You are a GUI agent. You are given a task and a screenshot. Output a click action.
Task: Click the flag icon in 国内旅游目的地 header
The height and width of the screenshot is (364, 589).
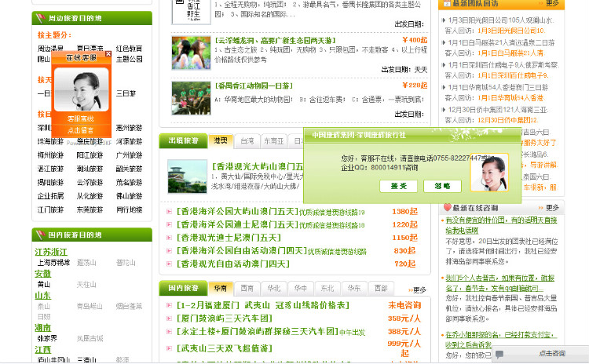point(40,235)
